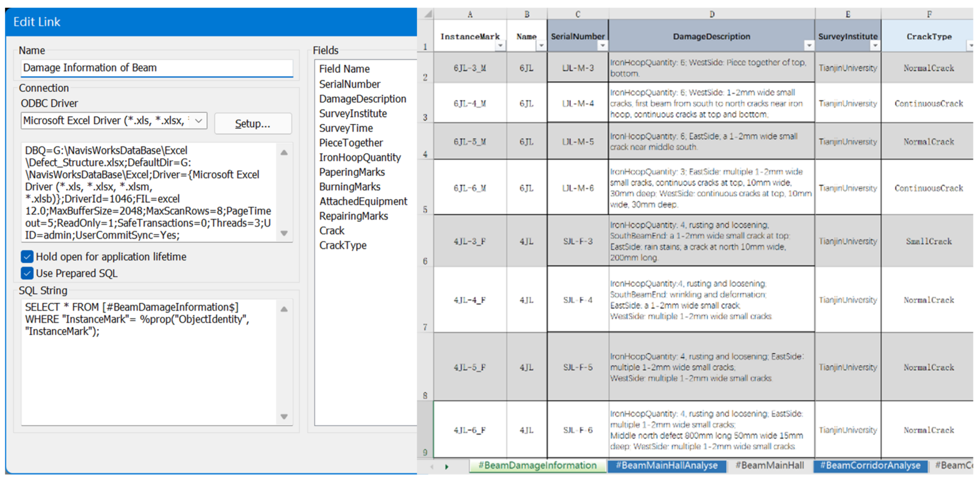Open the Name column filter dropdown
The width and height of the screenshot is (980, 485).
tap(541, 46)
